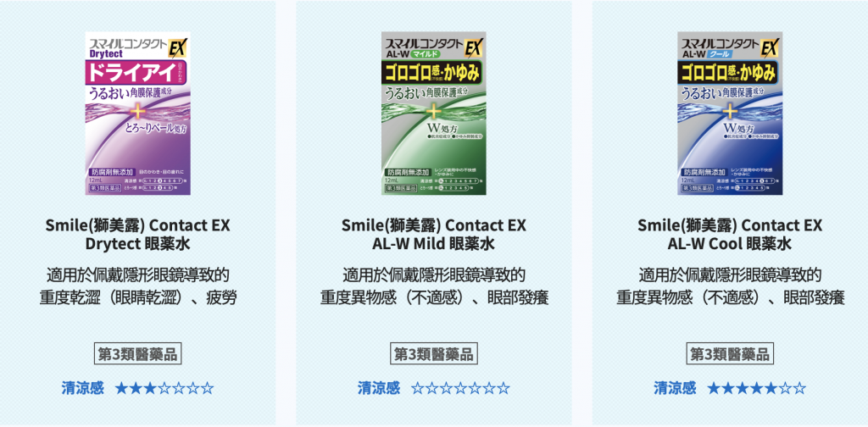Click the AL-W Mild description about 重度異物感
Image resolution: width=868 pixels, height=427 pixels.
coord(434,286)
